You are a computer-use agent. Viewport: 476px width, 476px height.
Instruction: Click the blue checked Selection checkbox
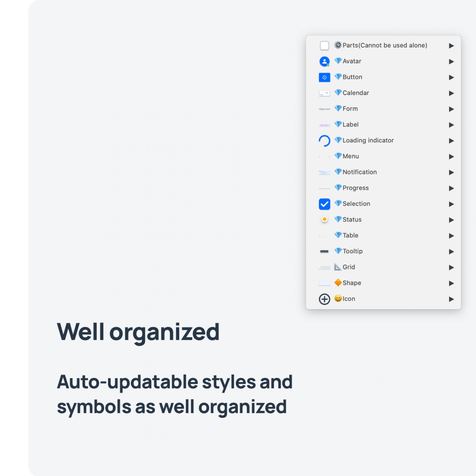coord(324,204)
